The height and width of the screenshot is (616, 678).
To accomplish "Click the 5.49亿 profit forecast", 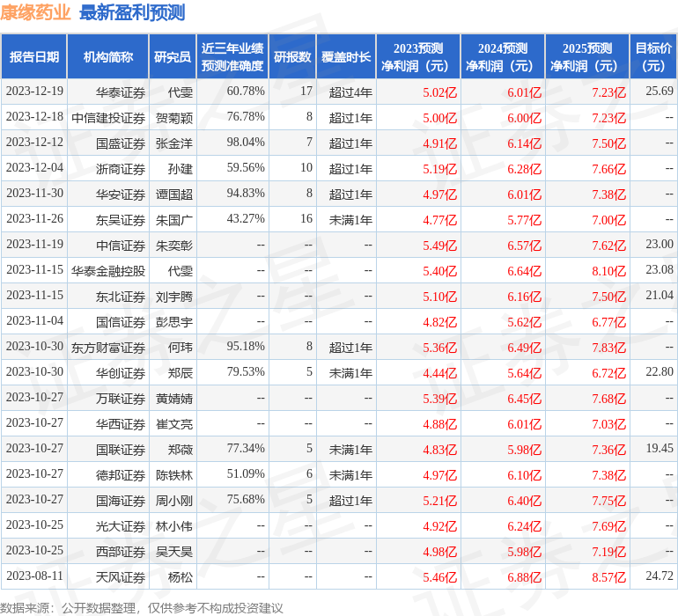I will (439, 246).
